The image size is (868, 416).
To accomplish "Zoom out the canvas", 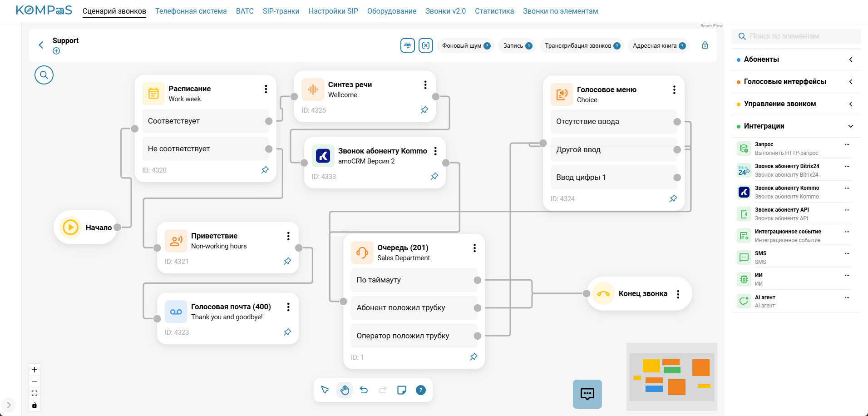I will coord(35,381).
